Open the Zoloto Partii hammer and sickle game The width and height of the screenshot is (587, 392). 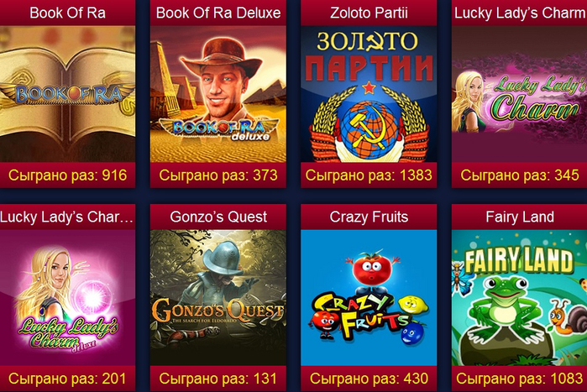pos(369,94)
